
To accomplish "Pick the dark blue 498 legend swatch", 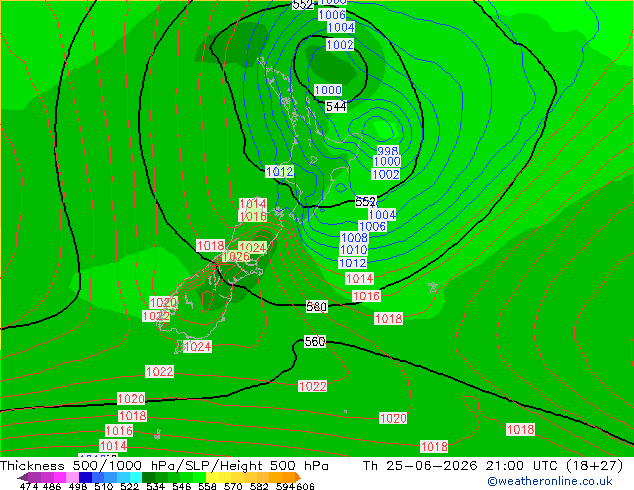I will (x=85, y=477).
